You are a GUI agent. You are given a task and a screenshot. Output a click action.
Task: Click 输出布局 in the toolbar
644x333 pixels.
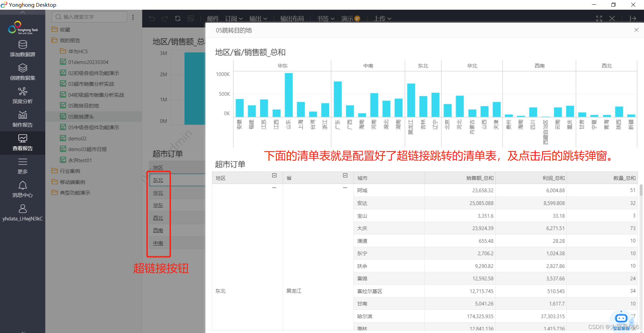(x=292, y=18)
